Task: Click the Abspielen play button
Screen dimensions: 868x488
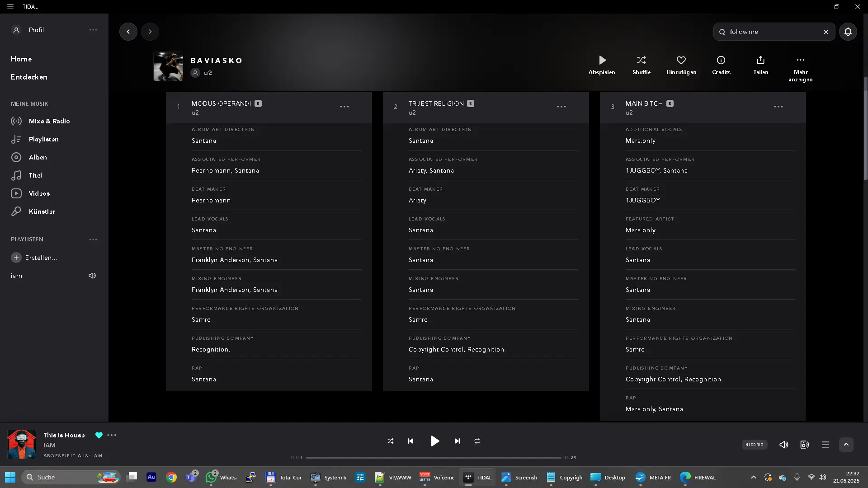Action: (x=602, y=61)
